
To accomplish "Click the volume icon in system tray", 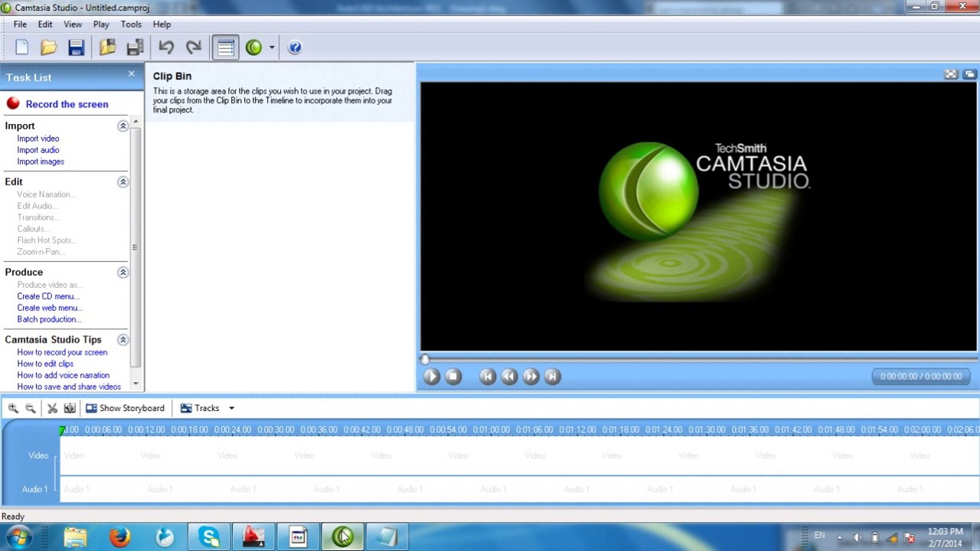I will (857, 537).
